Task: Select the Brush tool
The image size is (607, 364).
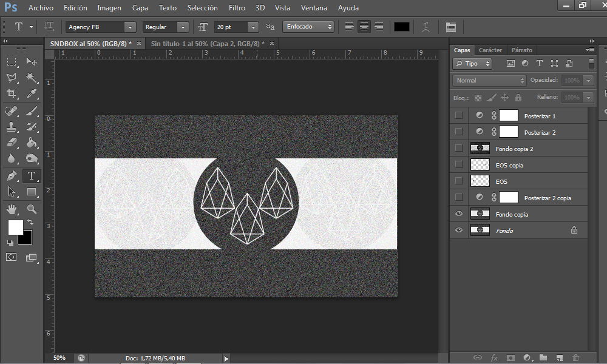Action: (x=32, y=111)
